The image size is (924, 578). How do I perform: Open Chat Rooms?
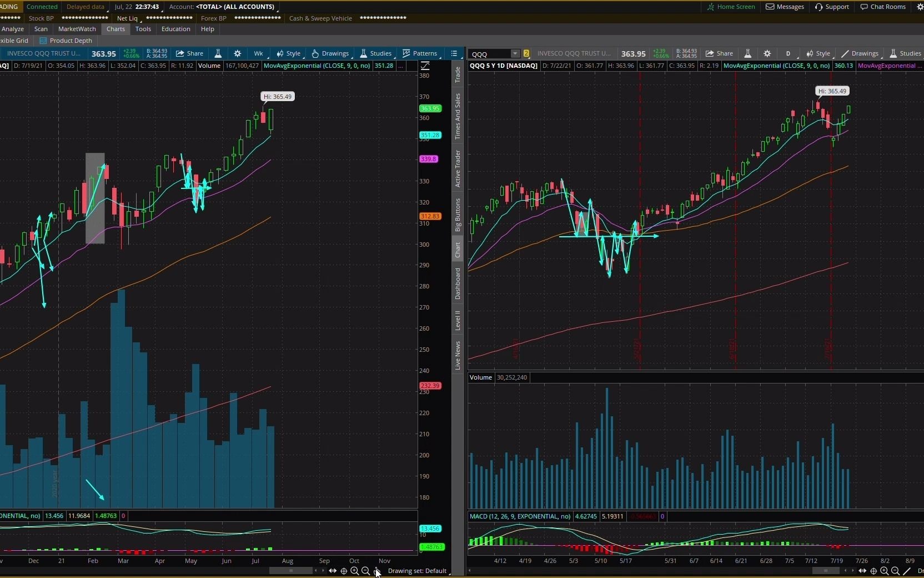pos(883,7)
